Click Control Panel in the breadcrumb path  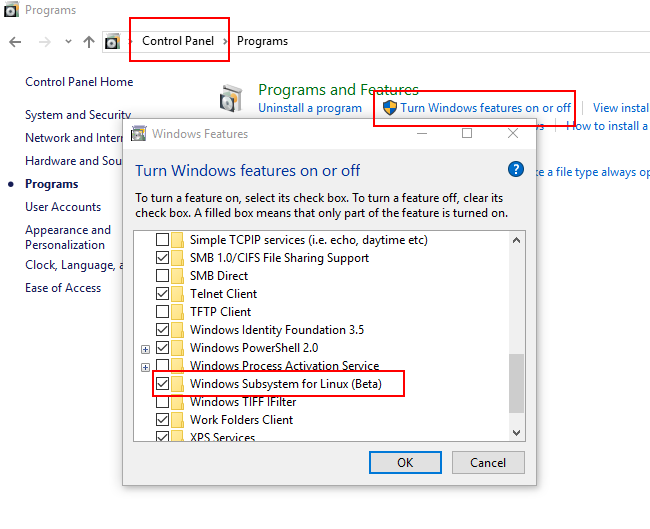pyautogui.click(x=178, y=41)
